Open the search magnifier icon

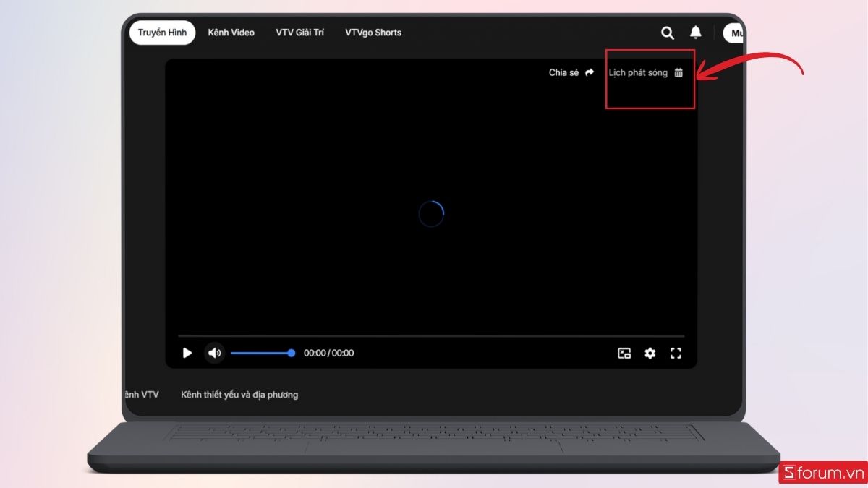(x=668, y=33)
